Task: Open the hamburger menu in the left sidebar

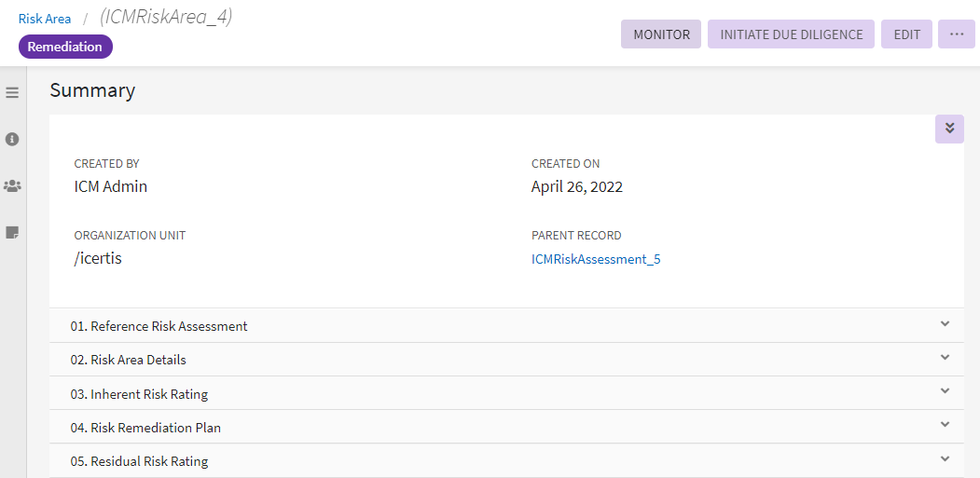Action: tap(12, 93)
